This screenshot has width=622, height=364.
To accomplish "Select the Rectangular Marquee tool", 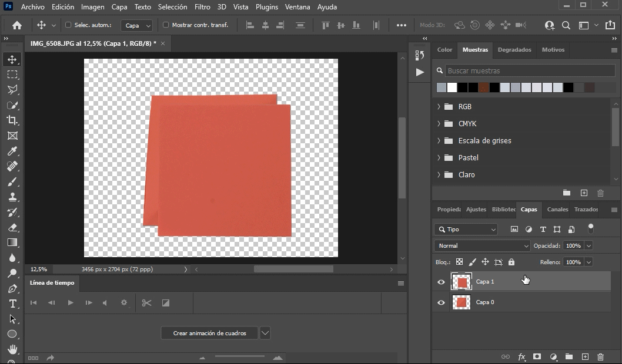I will pyautogui.click(x=12, y=75).
